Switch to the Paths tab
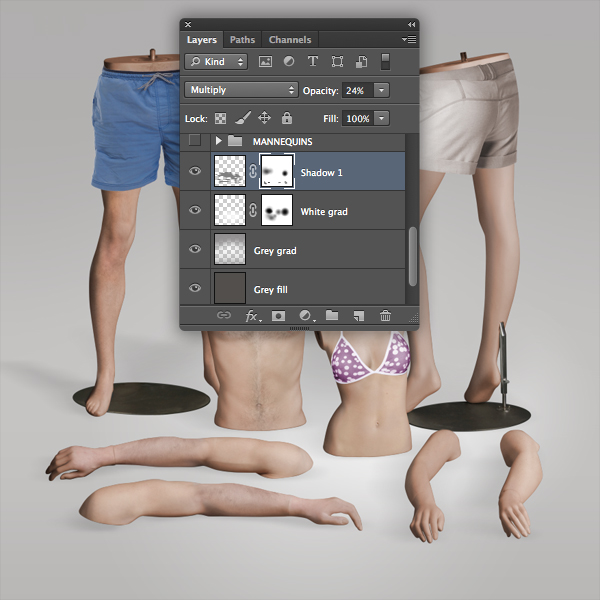600x600 pixels. tap(242, 39)
